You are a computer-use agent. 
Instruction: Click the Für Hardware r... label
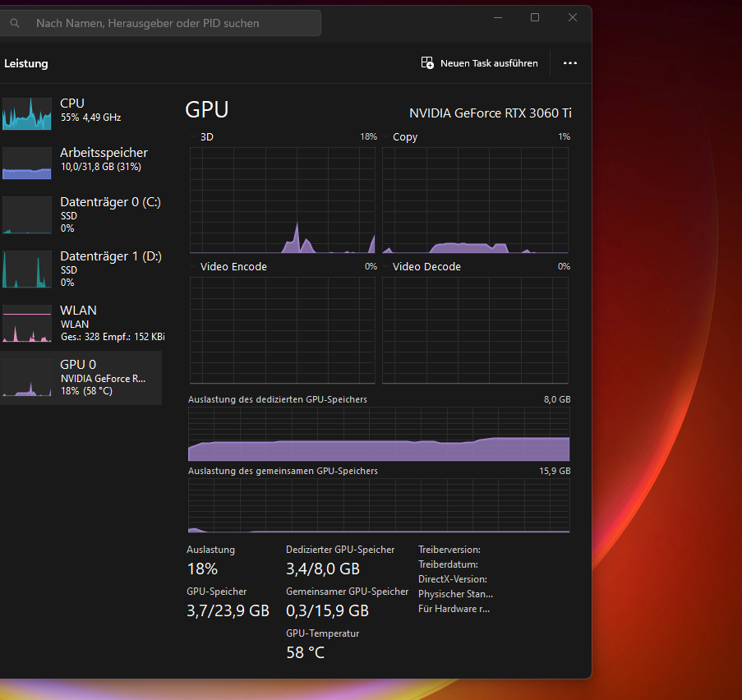(x=454, y=609)
